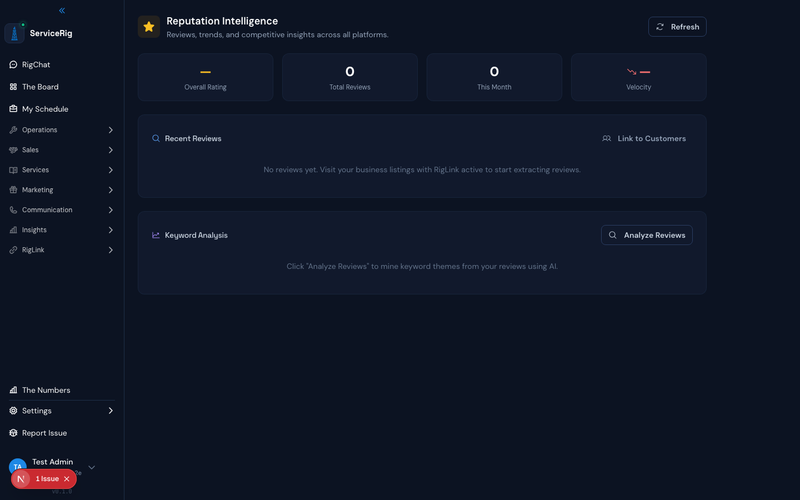Expand the Settings submenu chevron
This screenshot has width=800, height=500.
click(110, 411)
